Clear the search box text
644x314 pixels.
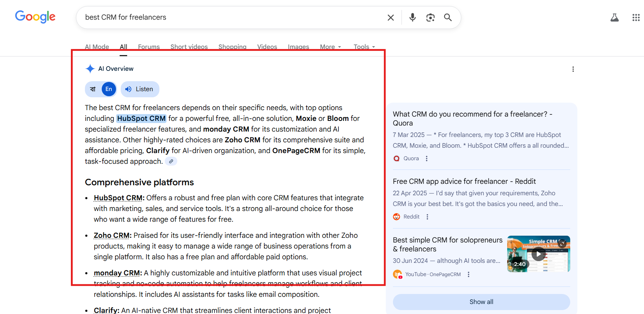(x=390, y=18)
